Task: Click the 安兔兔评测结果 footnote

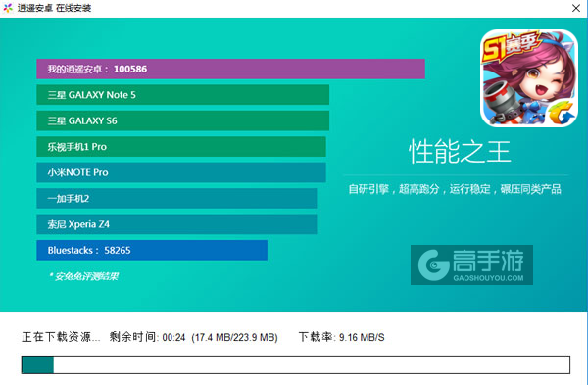Action: tap(83, 276)
